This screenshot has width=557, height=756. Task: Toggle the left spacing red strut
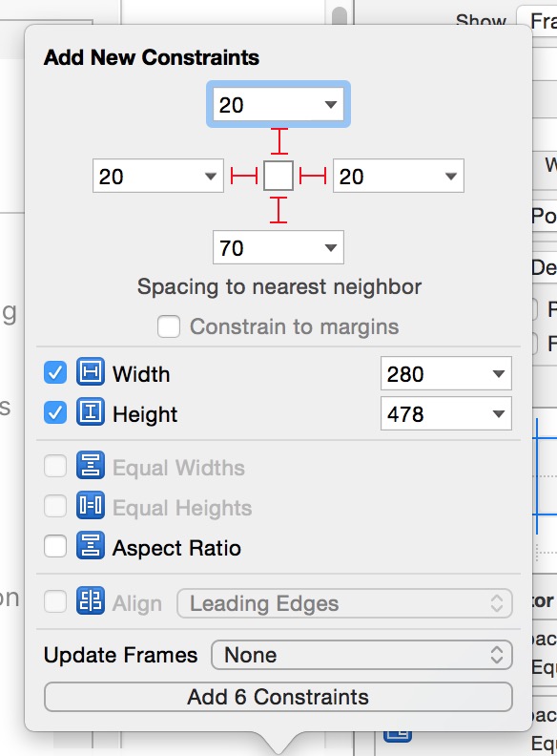(x=244, y=176)
